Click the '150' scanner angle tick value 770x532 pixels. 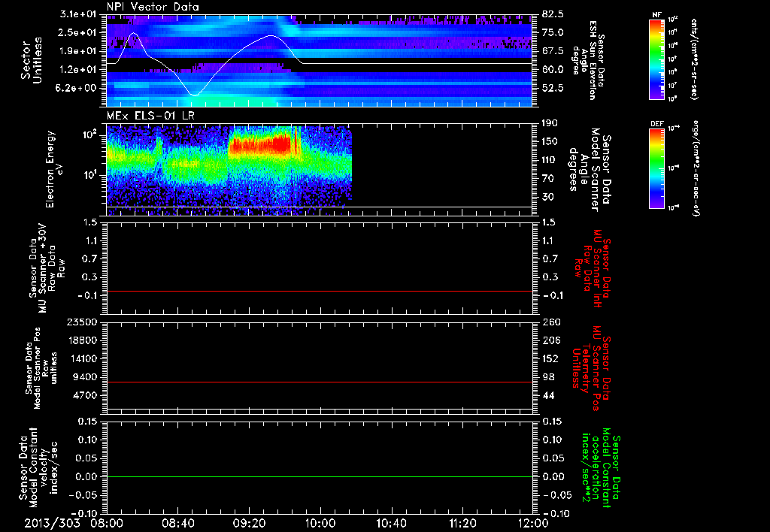[550, 141]
